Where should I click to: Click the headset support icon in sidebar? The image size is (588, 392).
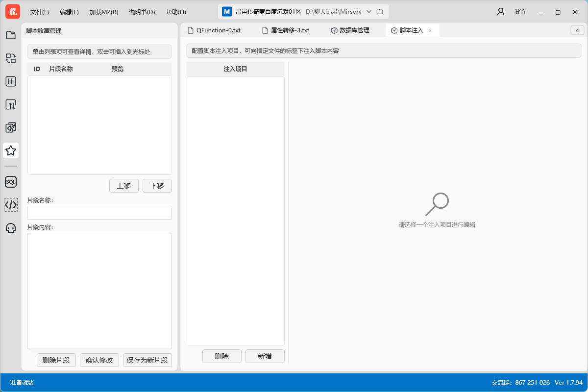[x=11, y=228]
